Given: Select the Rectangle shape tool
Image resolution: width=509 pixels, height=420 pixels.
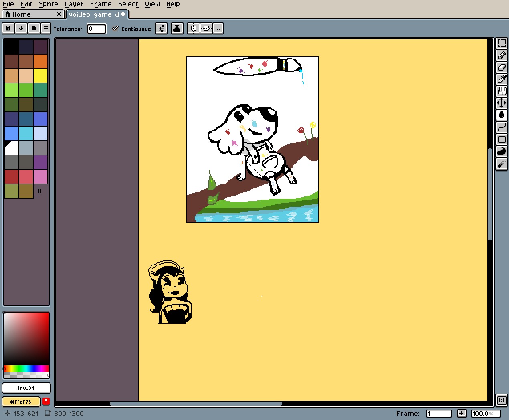Looking at the screenshot, I should 501,139.
